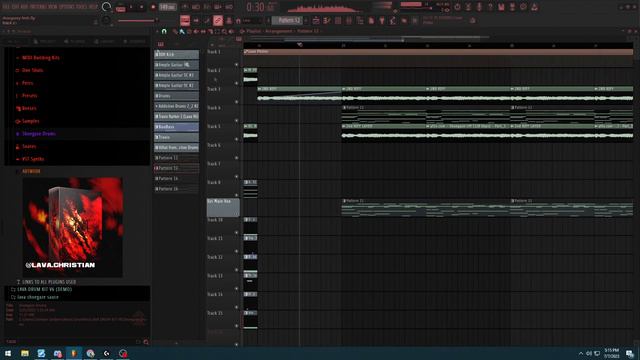Switch to the PLUGINS browser tab

75,42
